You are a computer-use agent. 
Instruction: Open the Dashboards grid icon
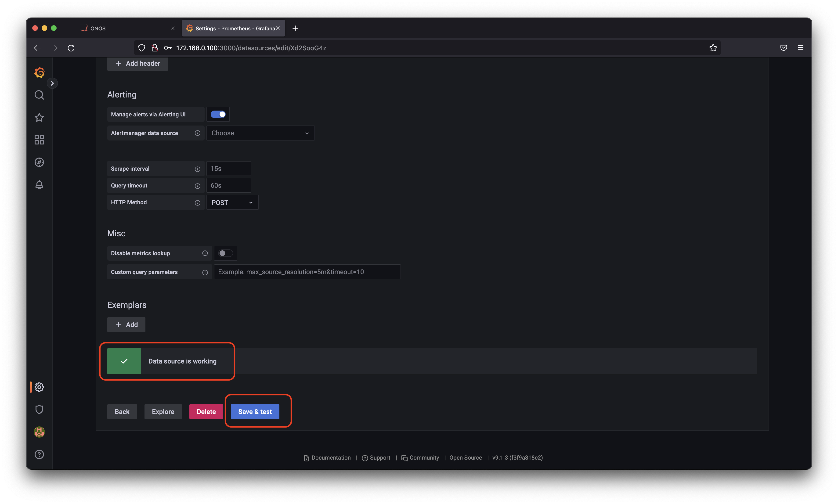pos(40,140)
